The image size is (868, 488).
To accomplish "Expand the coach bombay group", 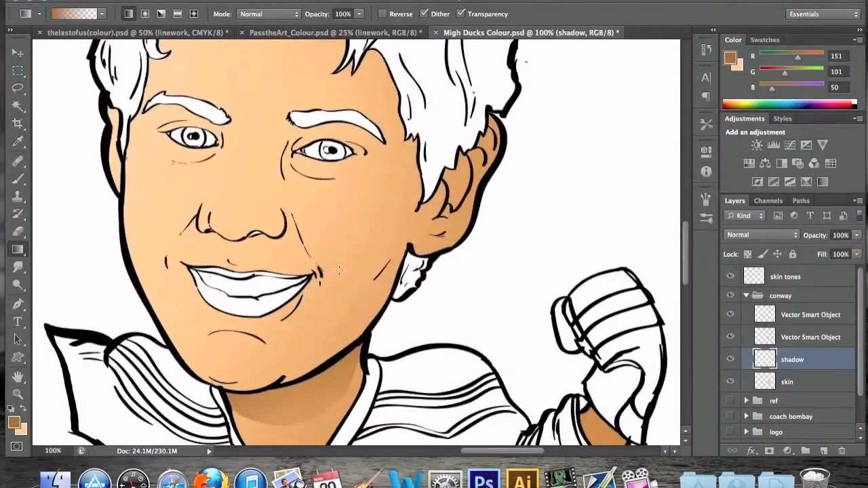I will coord(746,416).
